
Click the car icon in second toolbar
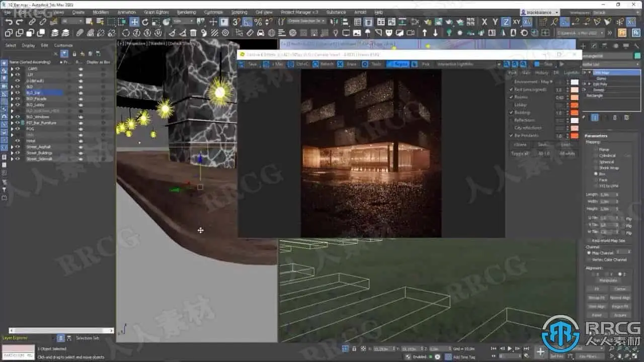tap(261, 33)
